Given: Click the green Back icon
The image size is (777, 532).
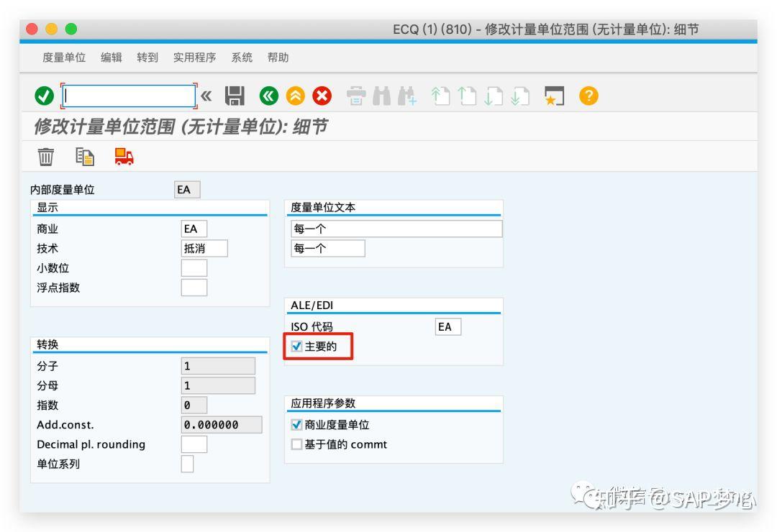Looking at the screenshot, I should click(x=268, y=96).
